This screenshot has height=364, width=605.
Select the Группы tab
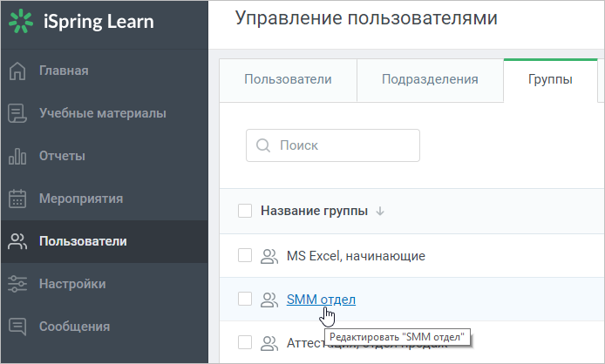point(550,80)
